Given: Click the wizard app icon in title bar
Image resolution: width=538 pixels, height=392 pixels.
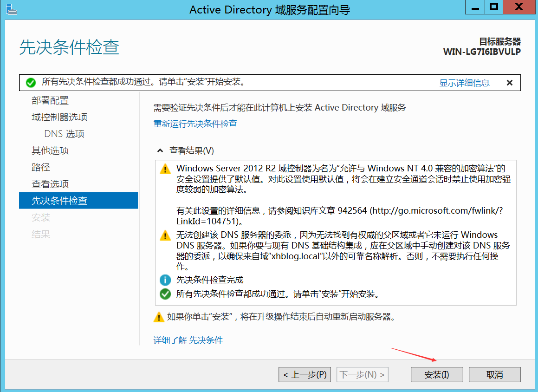Looking at the screenshot, I should tap(11, 9).
